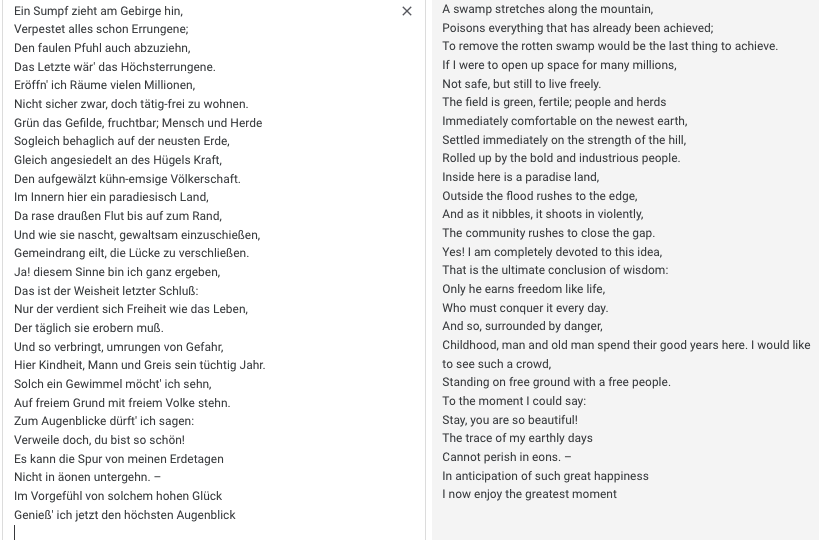Screen dimensions: 819x540
Task: Click translated line 'Cannot perish in eons'
Action: pyautogui.click(x=507, y=457)
